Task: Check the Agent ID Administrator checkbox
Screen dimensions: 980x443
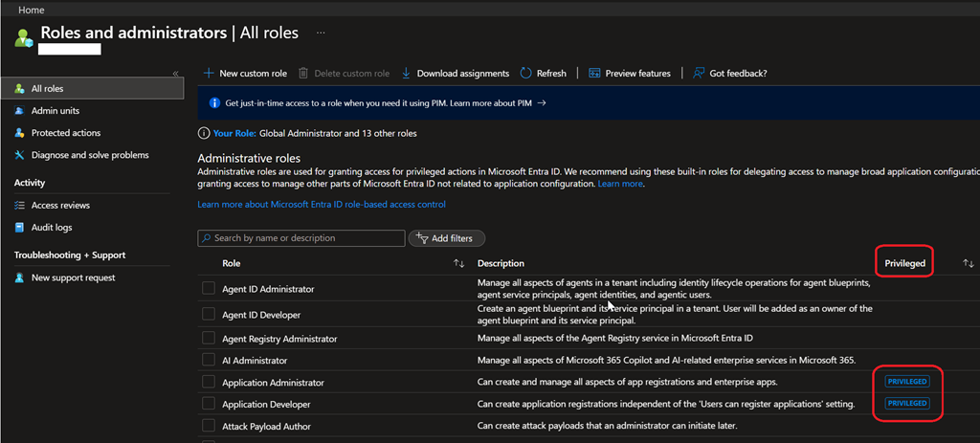Action: (209, 289)
